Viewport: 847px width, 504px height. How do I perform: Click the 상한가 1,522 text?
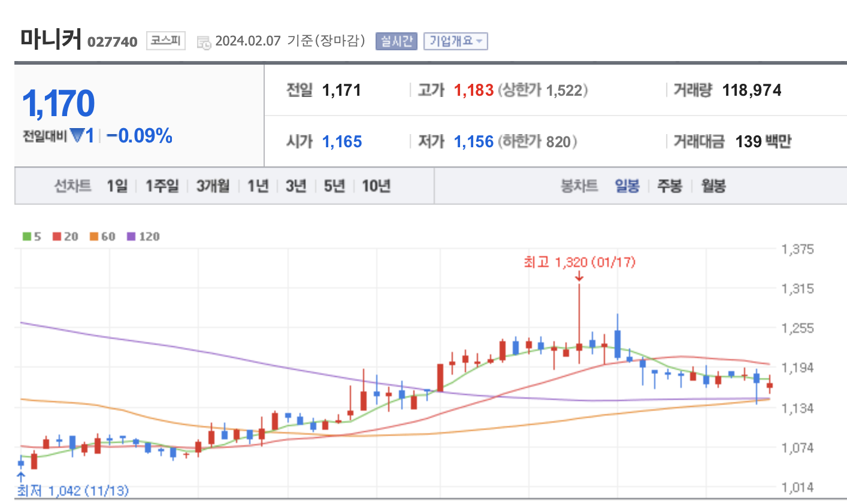543,90
